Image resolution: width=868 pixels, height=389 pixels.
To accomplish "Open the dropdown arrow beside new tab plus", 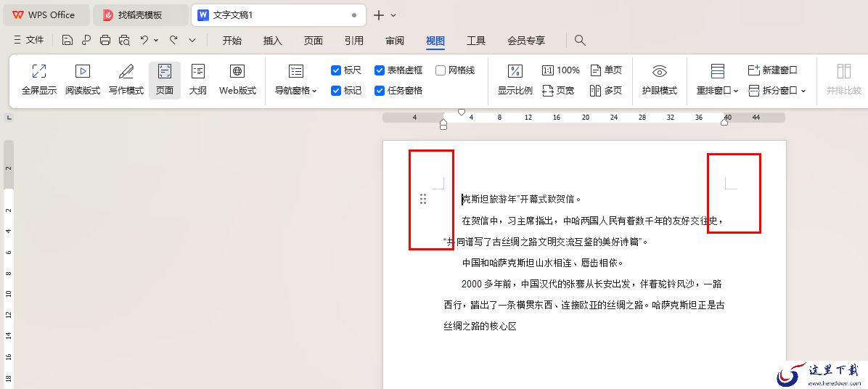I will click(393, 15).
